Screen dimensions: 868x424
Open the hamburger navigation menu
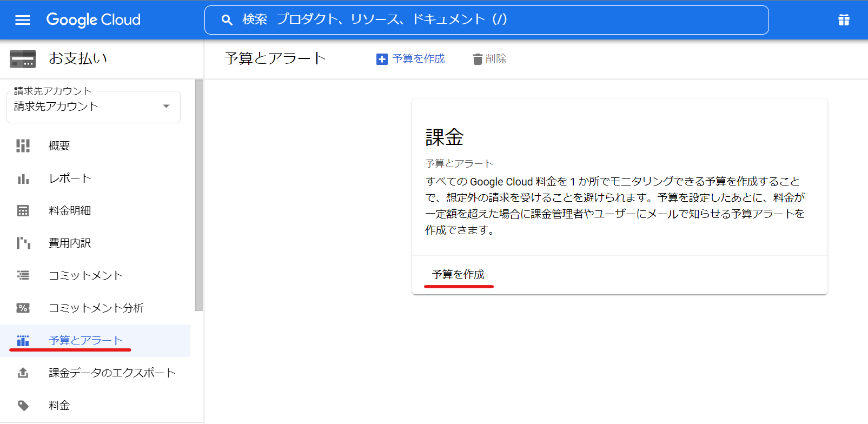[23, 20]
